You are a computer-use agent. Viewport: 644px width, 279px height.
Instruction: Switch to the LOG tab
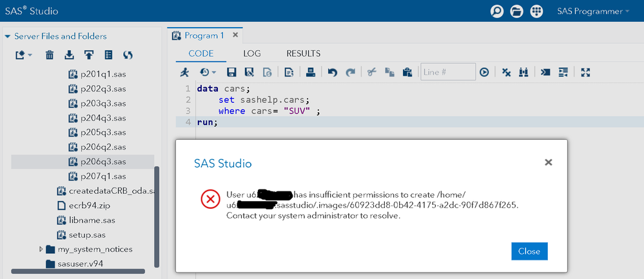tap(252, 53)
